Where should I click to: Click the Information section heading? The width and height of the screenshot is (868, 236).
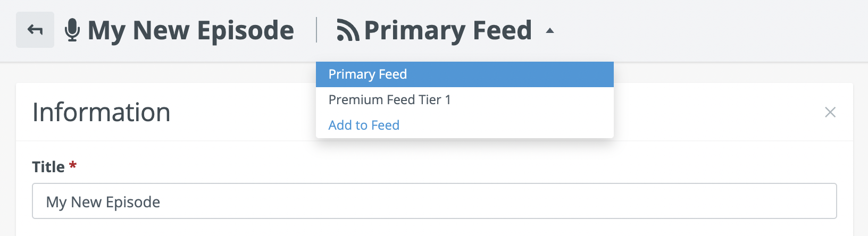[101, 112]
